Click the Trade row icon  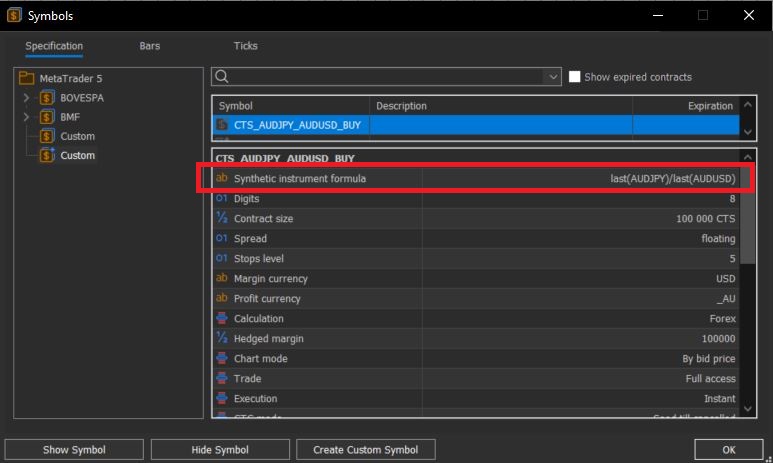222,378
